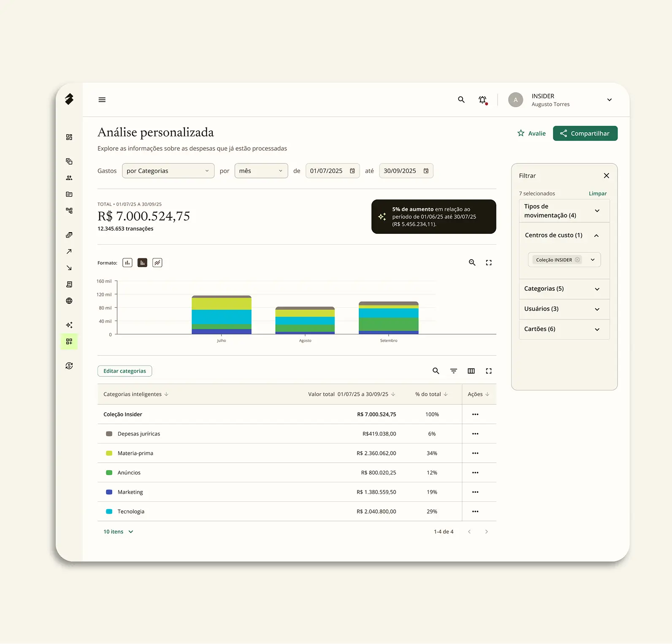Search the categories table

(436, 371)
